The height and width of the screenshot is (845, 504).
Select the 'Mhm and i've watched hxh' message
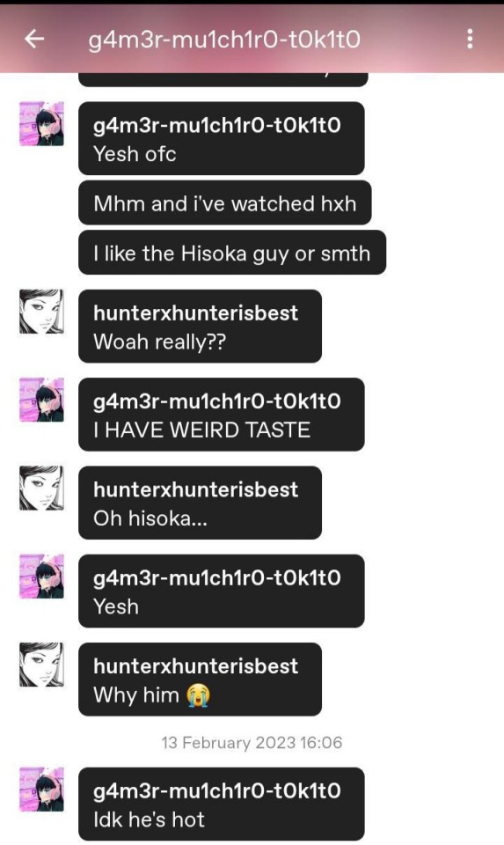click(224, 203)
